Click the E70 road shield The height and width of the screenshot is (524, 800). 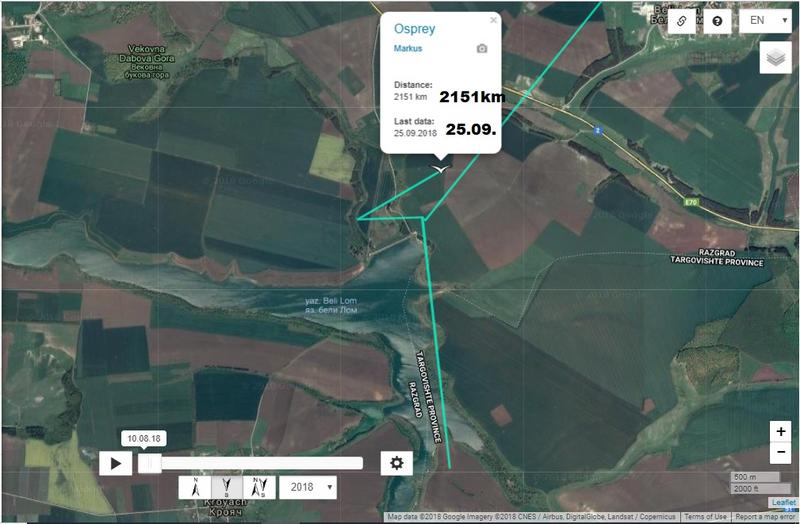click(x=691, y=203)
